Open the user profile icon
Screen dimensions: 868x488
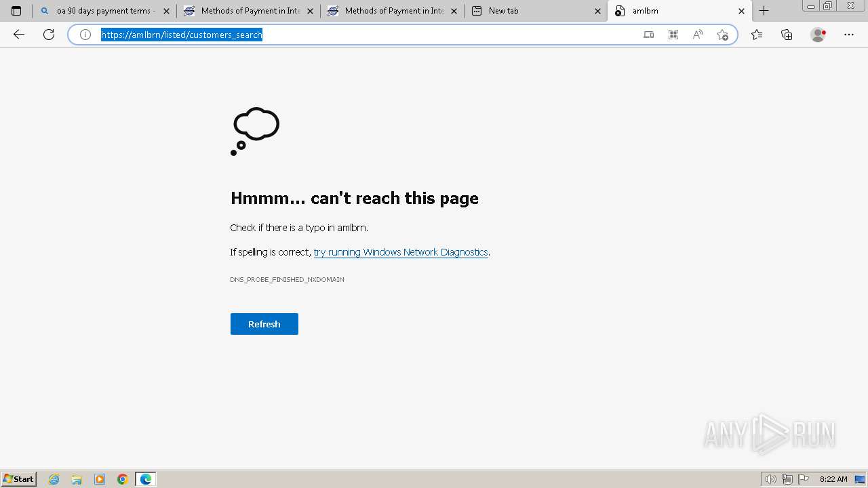(x=818, y=35)
